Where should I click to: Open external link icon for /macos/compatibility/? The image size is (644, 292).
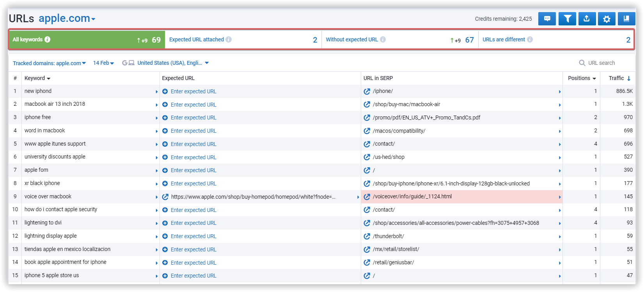coord(367,131)
